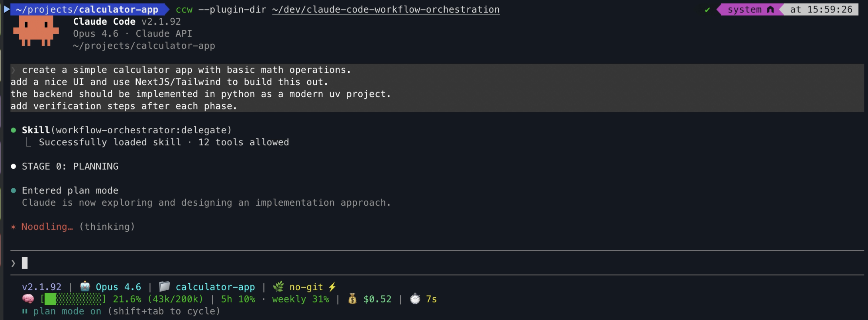868x320 pixels.
Task: Click the chevron before the user's submitted message
Action: click(x=14, y=70)
